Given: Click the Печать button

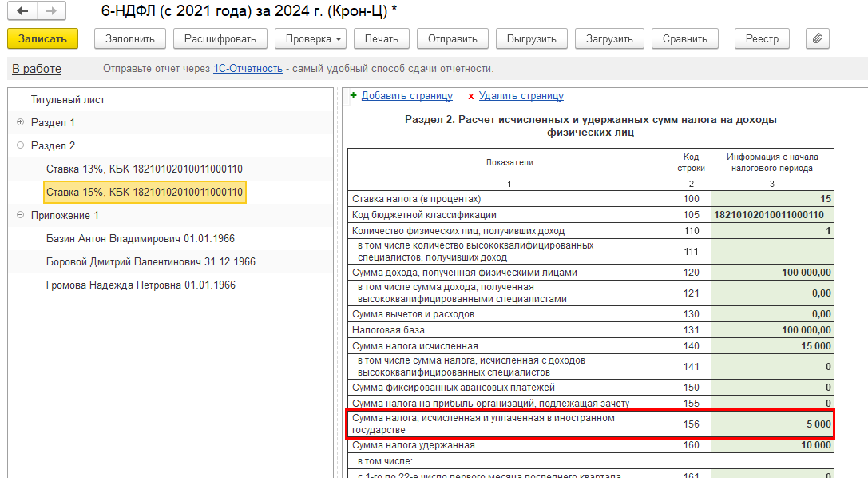Looking at the screenshot, I should tap(382, 39).
